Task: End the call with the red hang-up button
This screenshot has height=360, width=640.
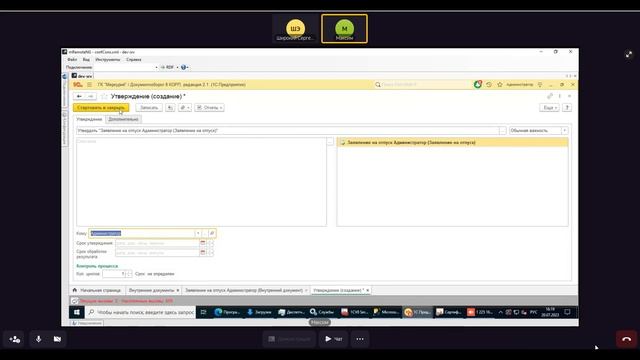Action: pos(626,339)
